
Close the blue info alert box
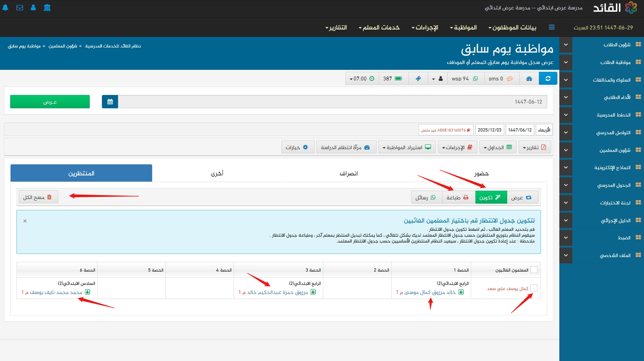(25, 221)
